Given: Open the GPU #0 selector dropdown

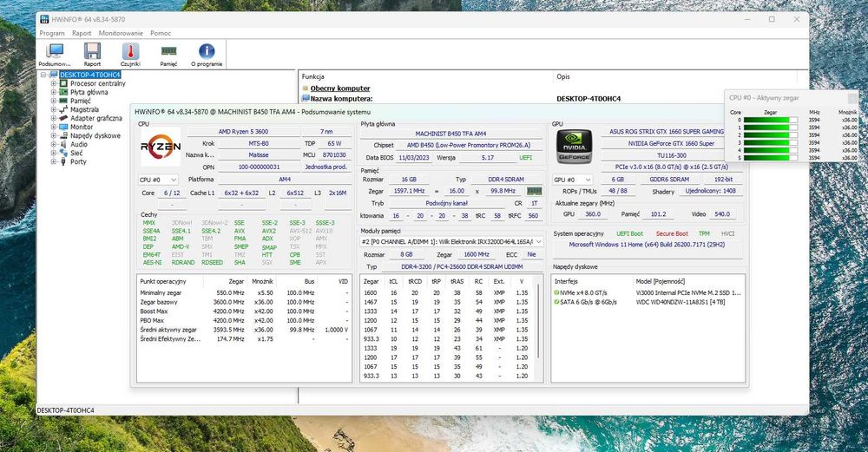Looking at the screenshot, I should coord(572,180).
